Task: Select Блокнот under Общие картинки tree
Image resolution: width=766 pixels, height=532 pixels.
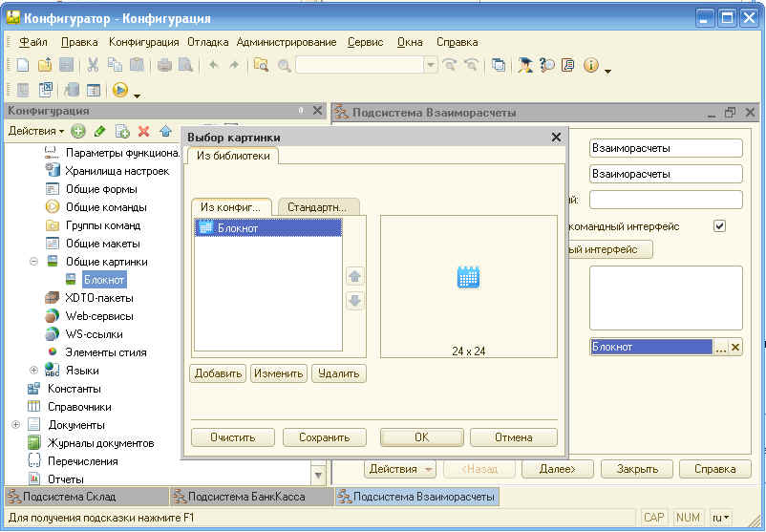Action: pyautogui.click(x=104, y=280)
